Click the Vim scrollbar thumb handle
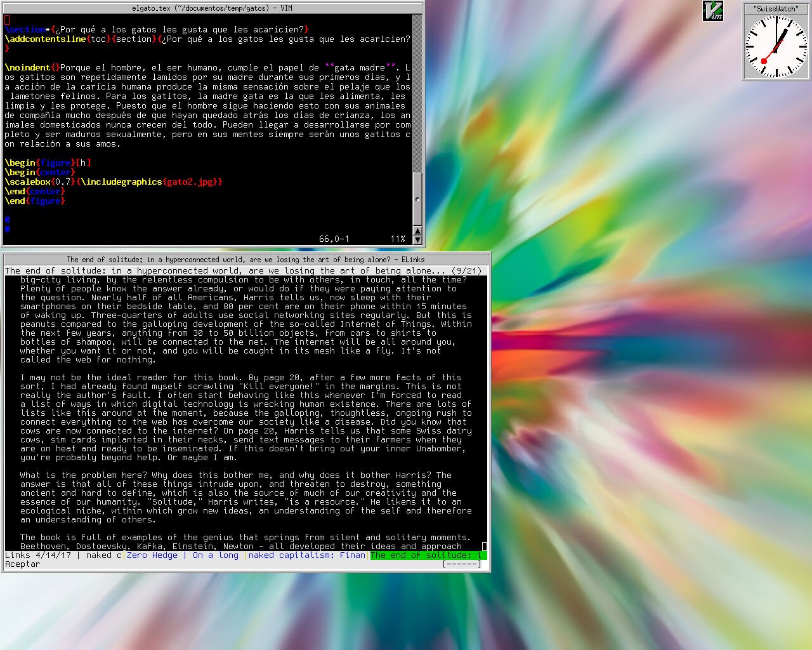812x650 pixels. (417, 198)
